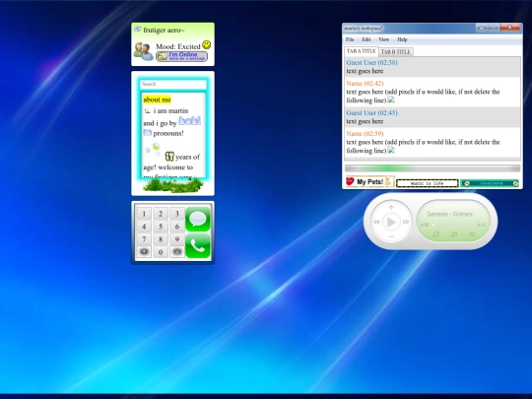Switch to the TAB B TITLE tab
The height and width of the screenshot is (399, 532).
(x=396, y=52)
